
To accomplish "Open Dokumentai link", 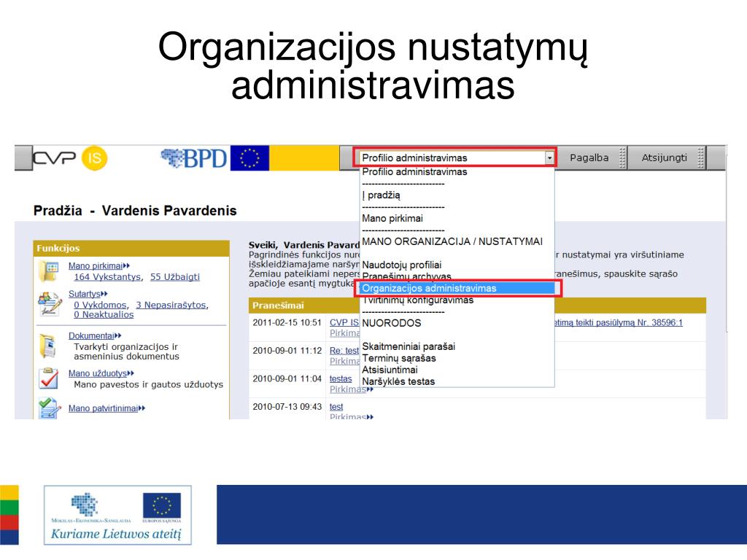I will (95, 336).
